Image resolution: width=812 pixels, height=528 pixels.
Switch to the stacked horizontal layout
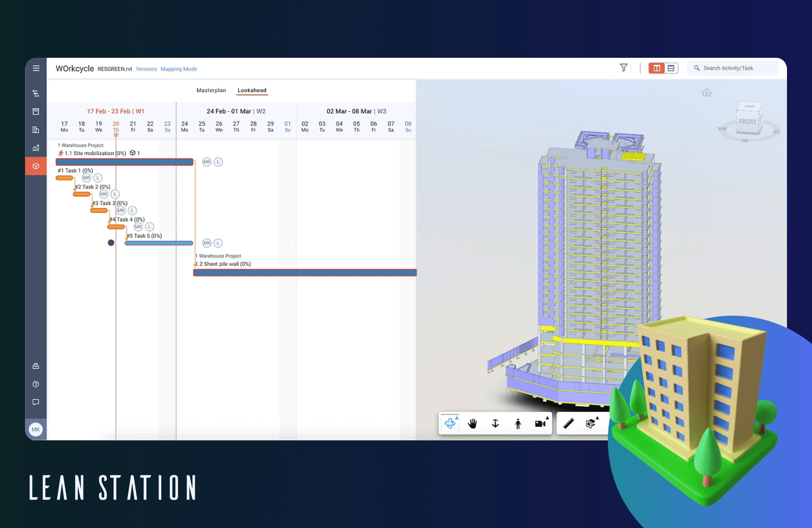[671, 68]
